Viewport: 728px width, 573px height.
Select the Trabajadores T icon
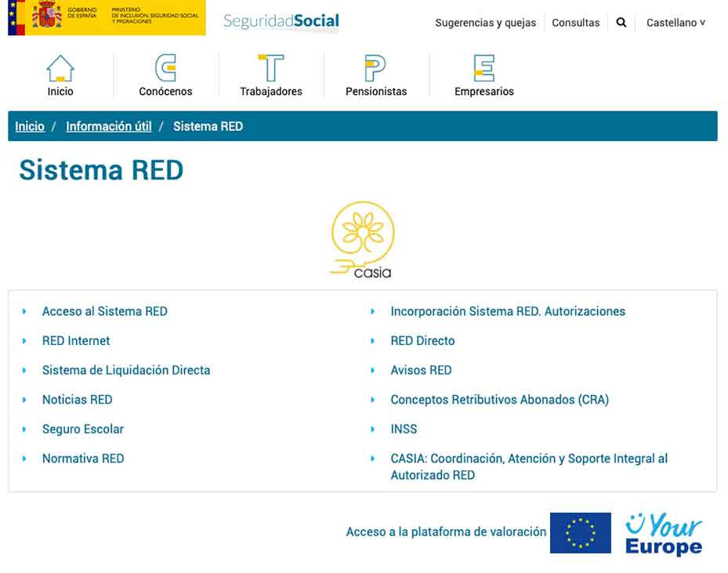click(271, 67)
